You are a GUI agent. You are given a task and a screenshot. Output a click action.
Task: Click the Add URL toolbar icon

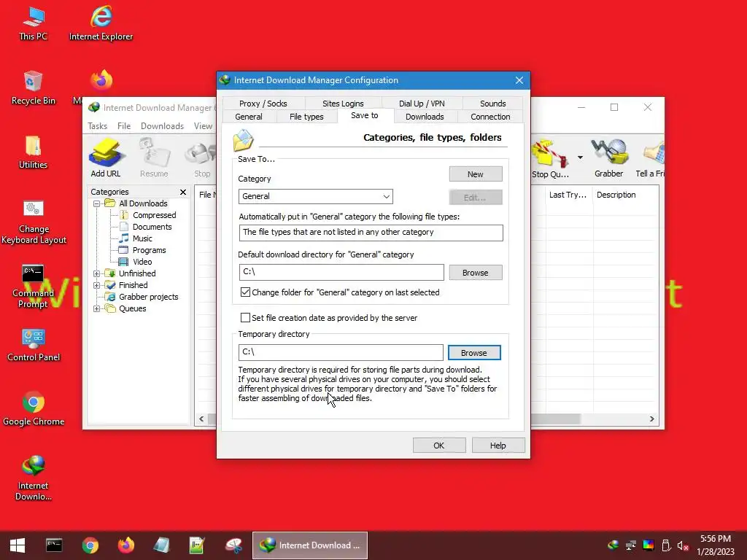click(x=106, y=158)
